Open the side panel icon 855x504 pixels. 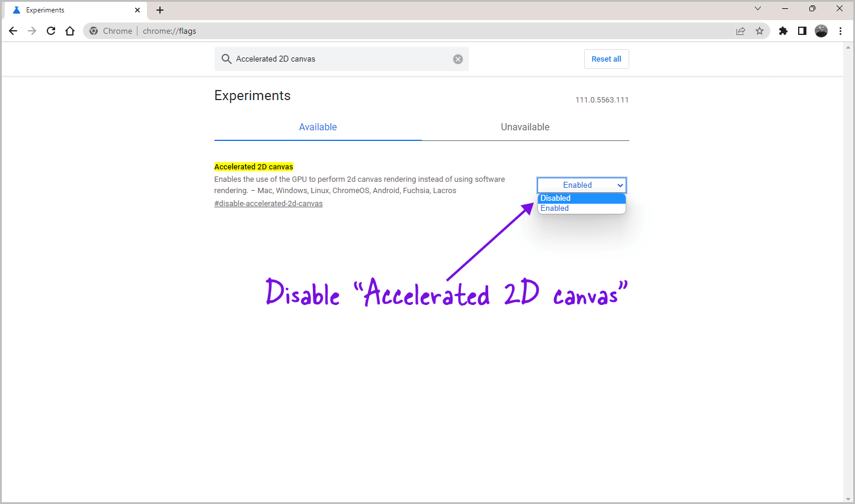point(802,31)
